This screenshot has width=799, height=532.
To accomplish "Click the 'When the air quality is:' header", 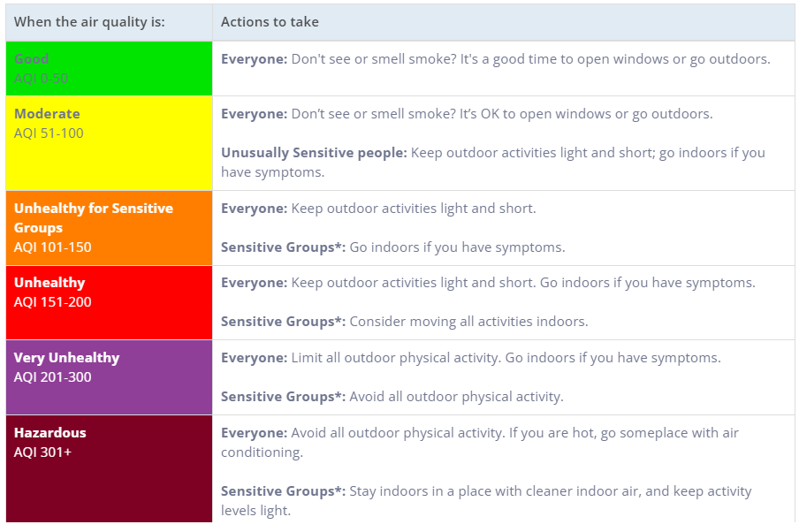I will coord(89,22).
